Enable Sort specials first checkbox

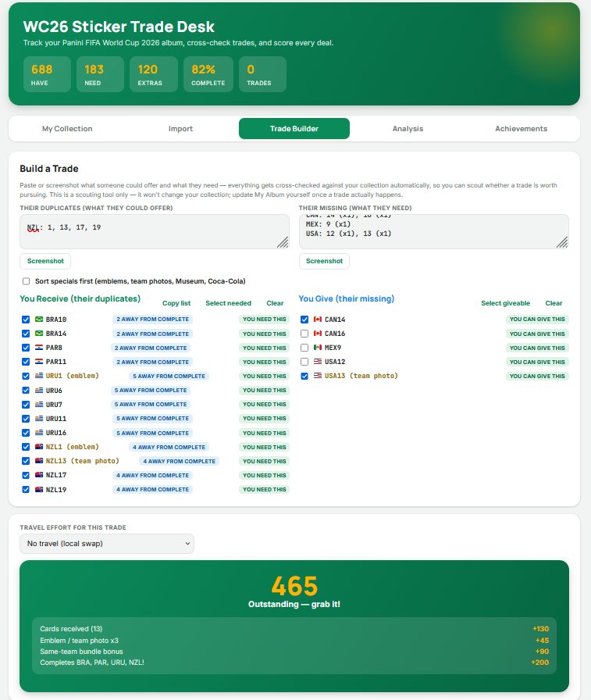[x=27, y=281]
